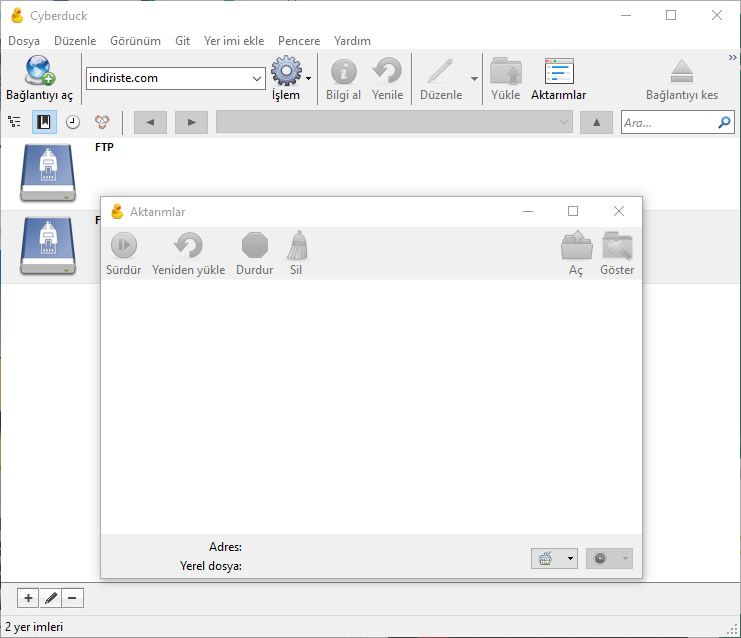This screenshot has width=741, height=638.
Task: Show the connection history clock icon
Action: 73,122
